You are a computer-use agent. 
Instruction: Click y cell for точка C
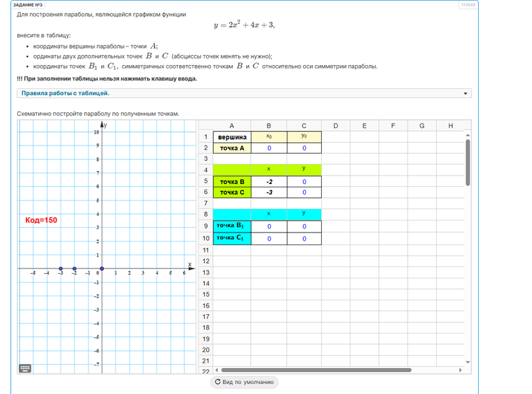[304, 193]
